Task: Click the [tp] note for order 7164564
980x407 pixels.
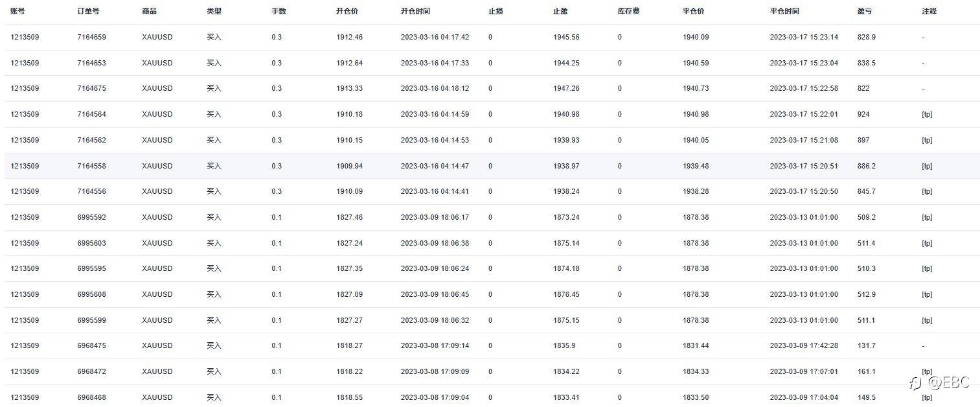Action: click(927, 114)
